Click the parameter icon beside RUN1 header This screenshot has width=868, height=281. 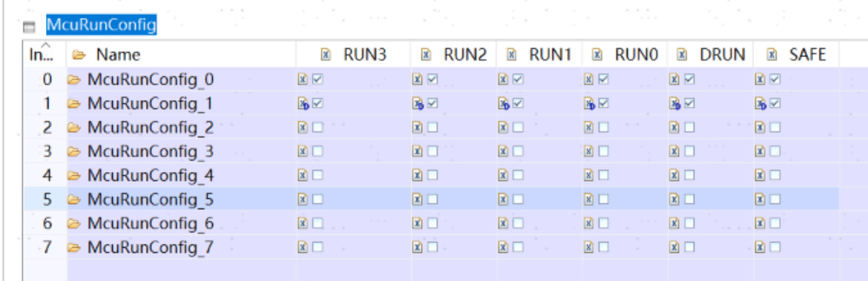point(512,55)
